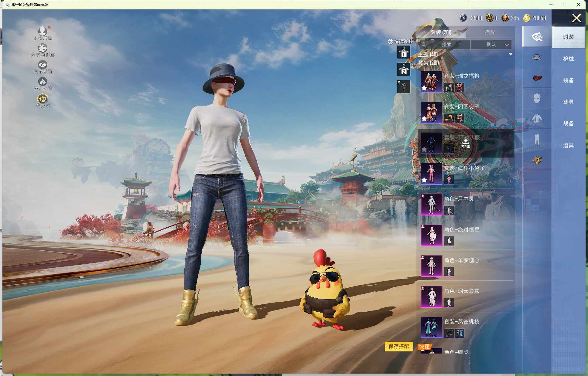
Task: Open the face mask category icon
Action: [x=537, y=98]
